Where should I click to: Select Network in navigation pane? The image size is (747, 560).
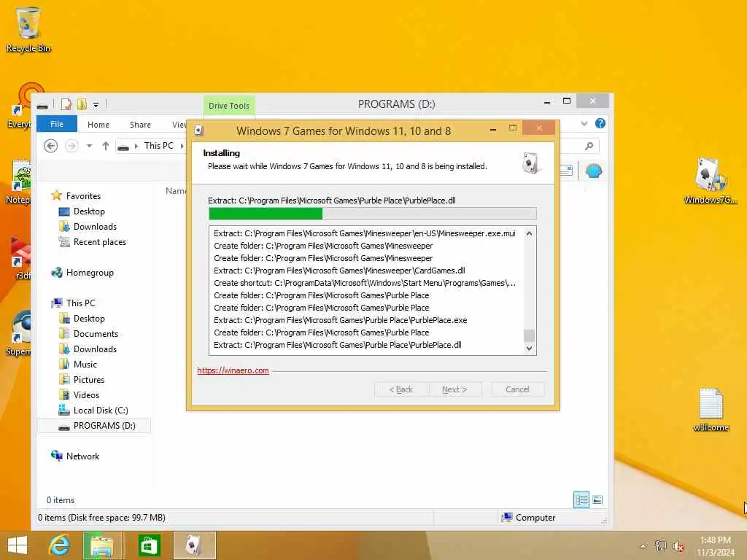point(82,456)
